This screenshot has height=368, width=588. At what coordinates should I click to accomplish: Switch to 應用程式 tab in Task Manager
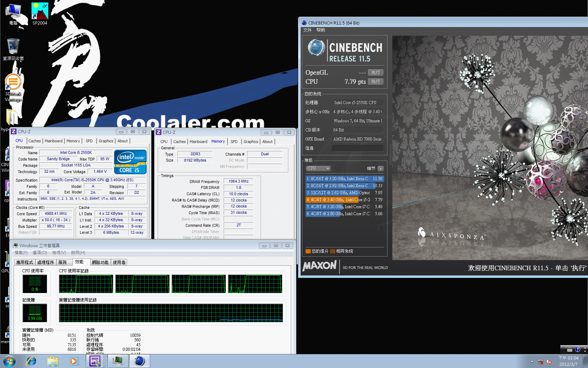pos(25,263)
